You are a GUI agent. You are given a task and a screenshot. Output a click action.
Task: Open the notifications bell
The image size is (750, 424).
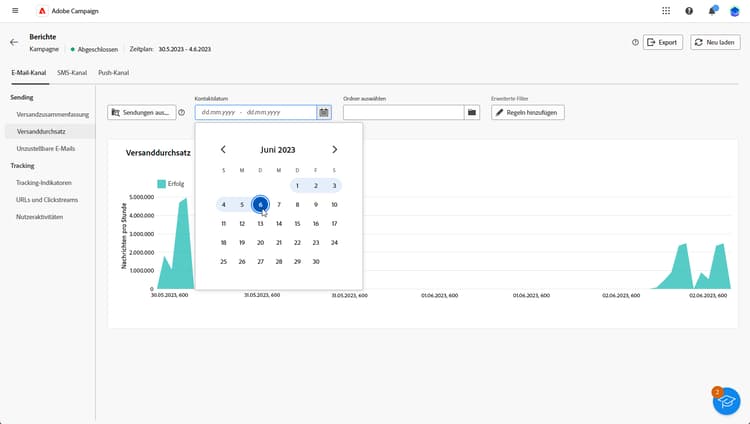[x=712, y=11]
